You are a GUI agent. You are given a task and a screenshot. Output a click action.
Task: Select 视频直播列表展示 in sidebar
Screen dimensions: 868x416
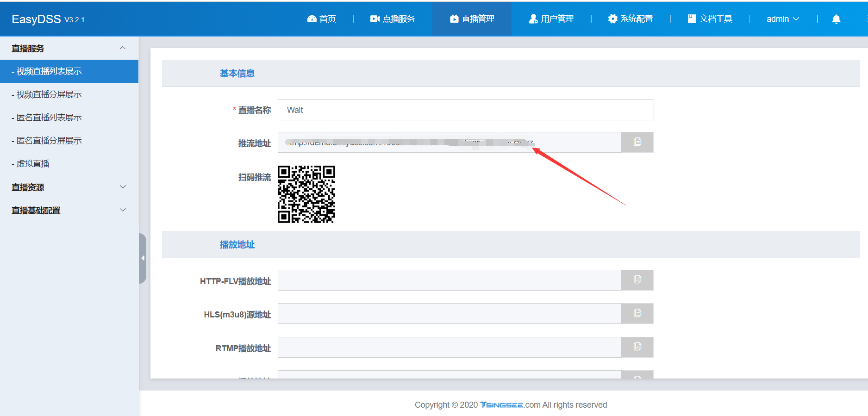coord(69,71)
